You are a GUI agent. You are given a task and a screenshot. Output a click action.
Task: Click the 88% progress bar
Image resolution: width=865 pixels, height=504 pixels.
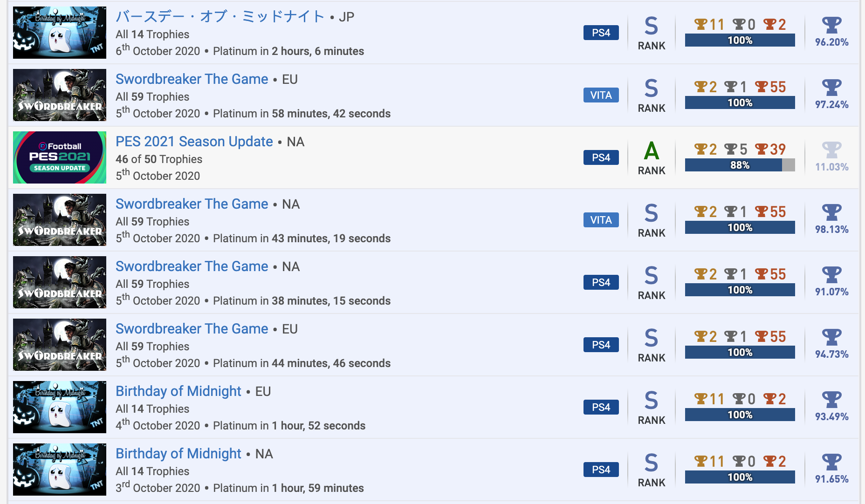pos(740,165)
